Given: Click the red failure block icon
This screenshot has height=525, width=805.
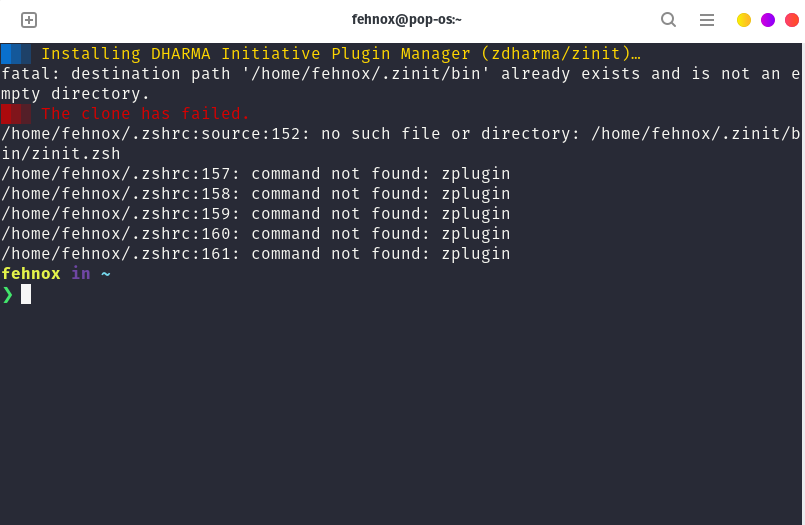Looking at the screenshot, I should coord(16,114).
